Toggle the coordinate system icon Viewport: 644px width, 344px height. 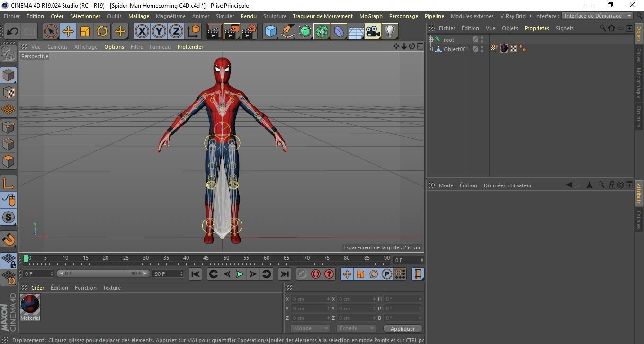tap(193, 32)
